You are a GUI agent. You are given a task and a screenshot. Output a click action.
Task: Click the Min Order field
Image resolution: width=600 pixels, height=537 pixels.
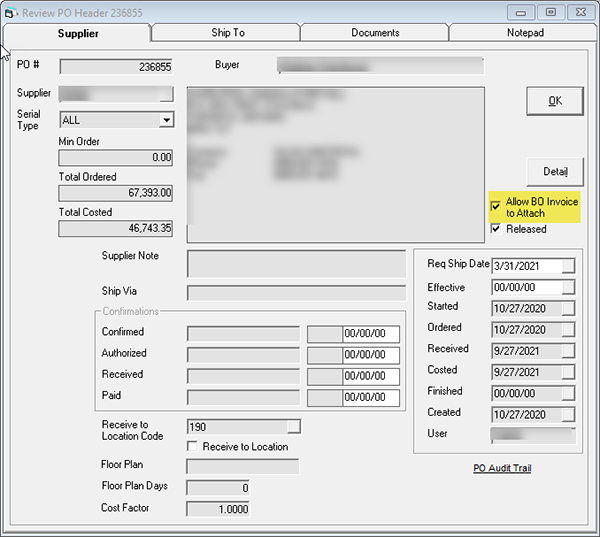(x=116, y=158)
